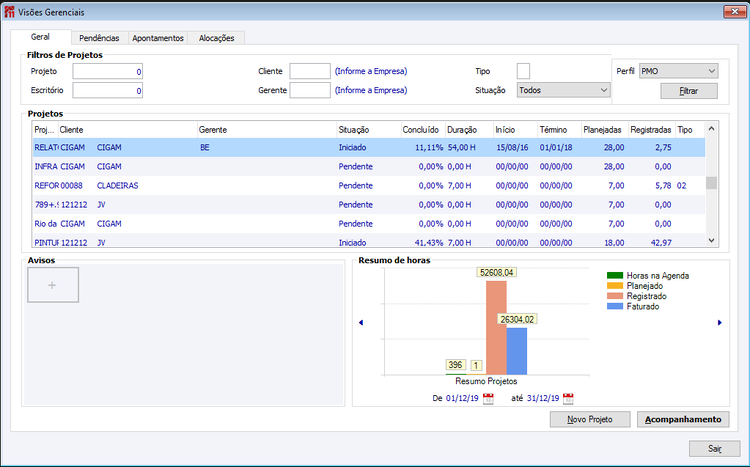Open the Apontamentos tab
The width and height of the screenshot is (750, 467).
[x=158, y=38]
